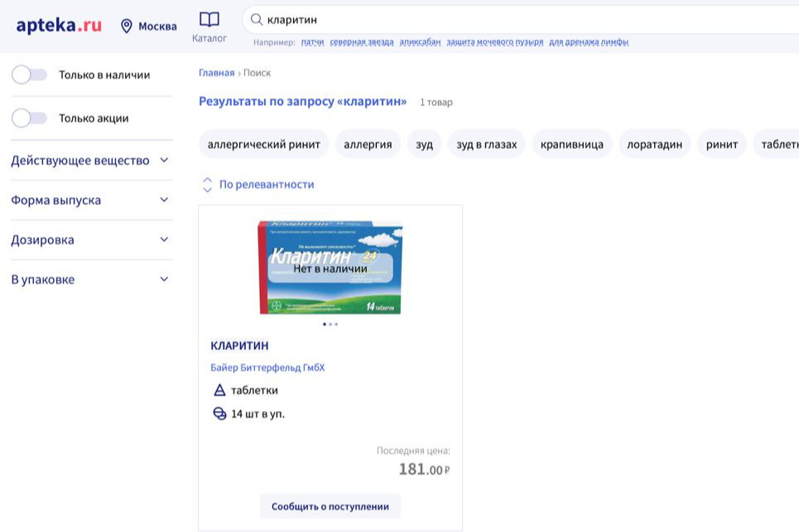Expand the В упаковке filter
Screen dimensions: 799x532
[90, 280]
